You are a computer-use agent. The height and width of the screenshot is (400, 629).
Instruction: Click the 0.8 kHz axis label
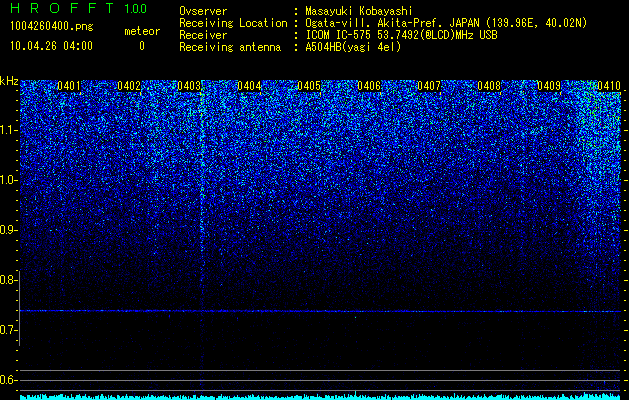(x=9, y=280)
